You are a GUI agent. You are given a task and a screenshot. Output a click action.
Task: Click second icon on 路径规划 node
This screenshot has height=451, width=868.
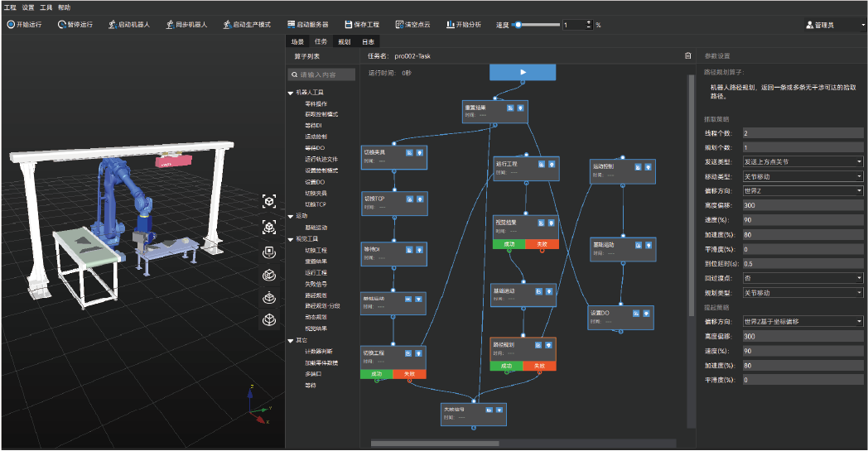(x=548, y=345)
